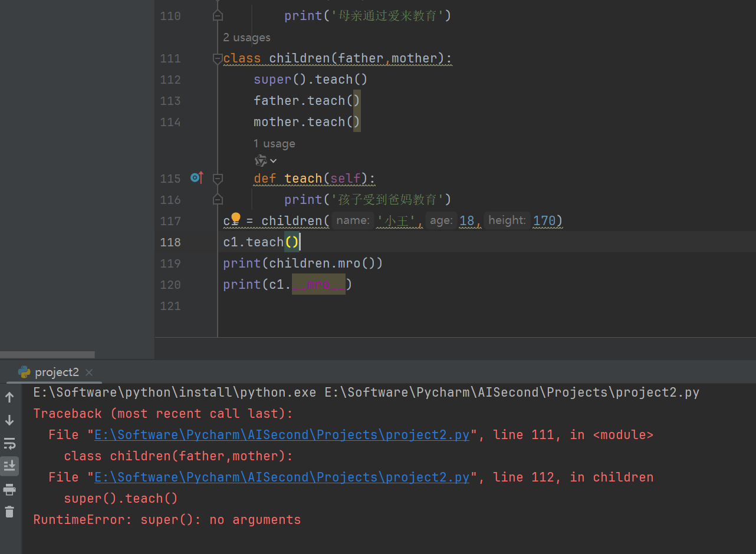
Task: Click the overriding method gutter icon on line 115
Action: 196,177
